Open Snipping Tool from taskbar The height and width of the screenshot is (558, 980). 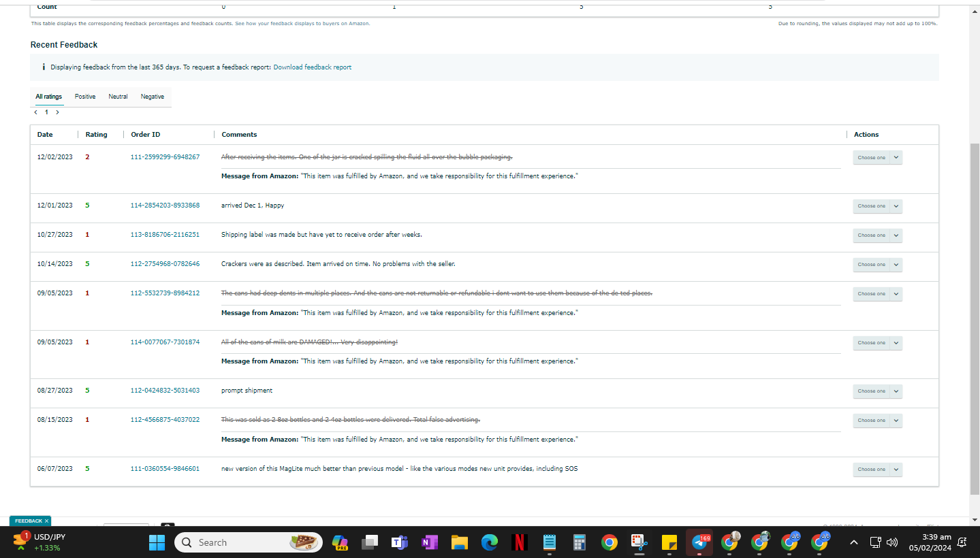pyautogui.click(x=639, y=542)
